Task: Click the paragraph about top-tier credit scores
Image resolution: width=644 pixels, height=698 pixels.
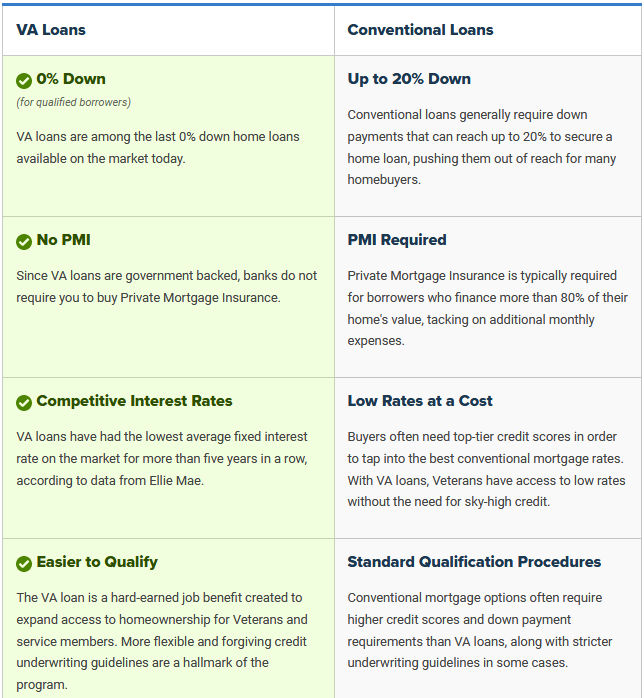Action: pyautogui.click(x=486, y=469)
